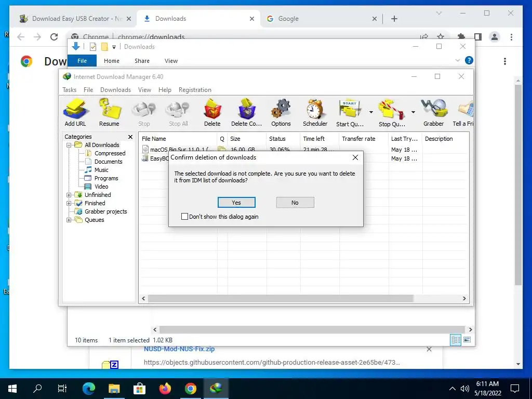Open View tab in Explorer window
The image size is (532, 399).
point(171,61)
